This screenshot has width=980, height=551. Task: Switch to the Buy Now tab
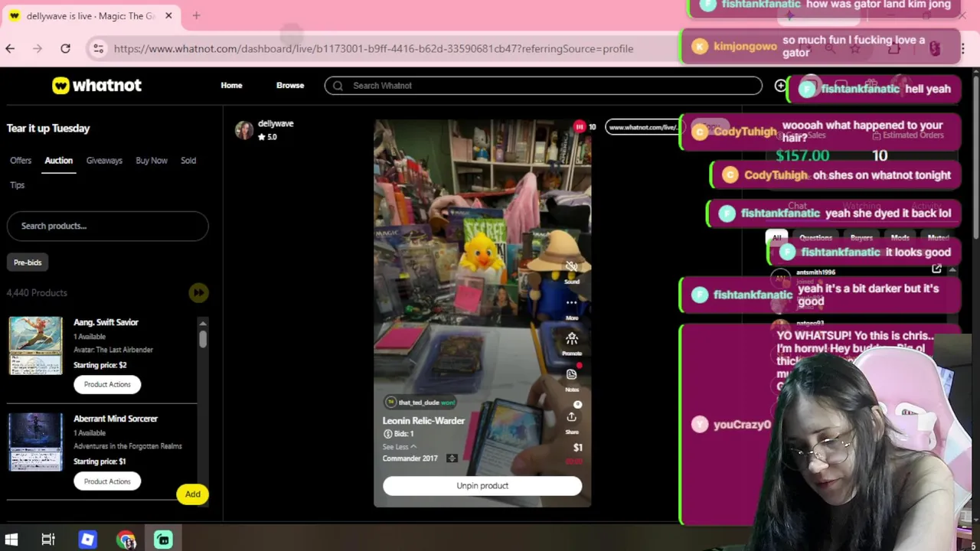152,161
